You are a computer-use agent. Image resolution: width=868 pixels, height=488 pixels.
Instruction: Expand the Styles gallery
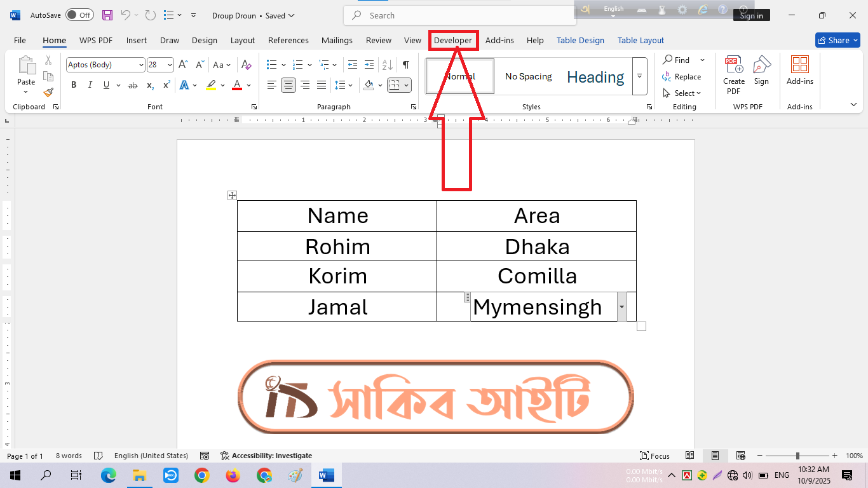(x=639, y=76)
